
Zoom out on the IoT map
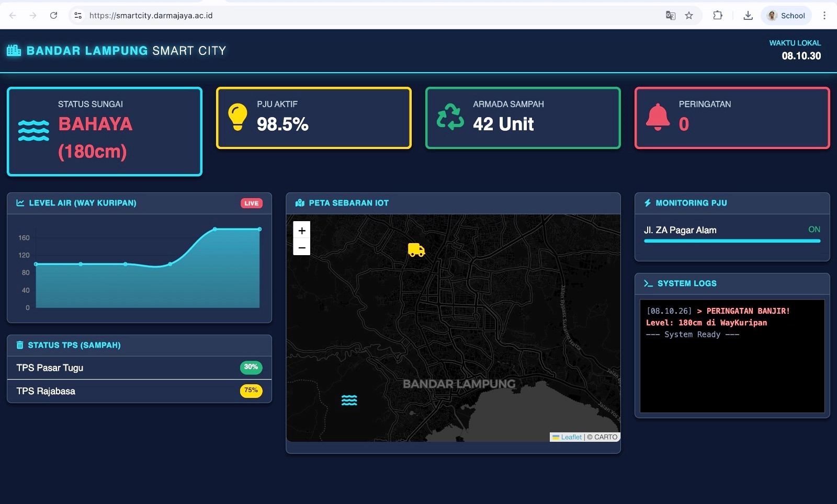302,247
